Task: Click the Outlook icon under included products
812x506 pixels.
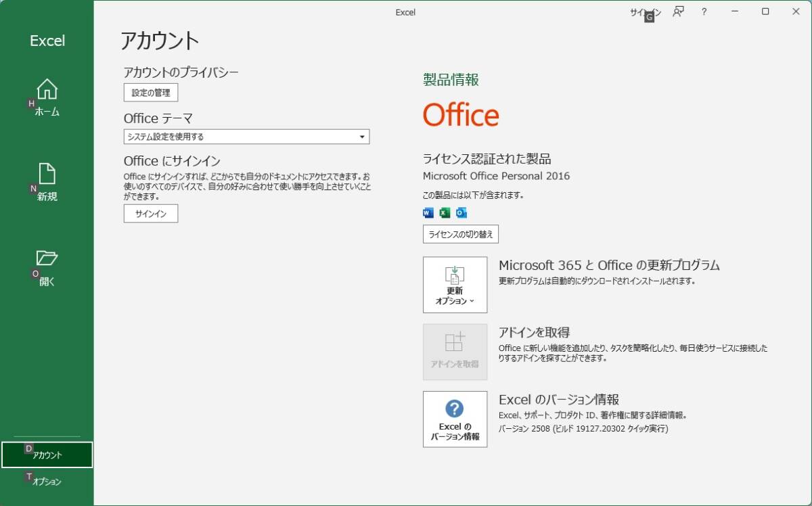Action: [x=461, y=213]
